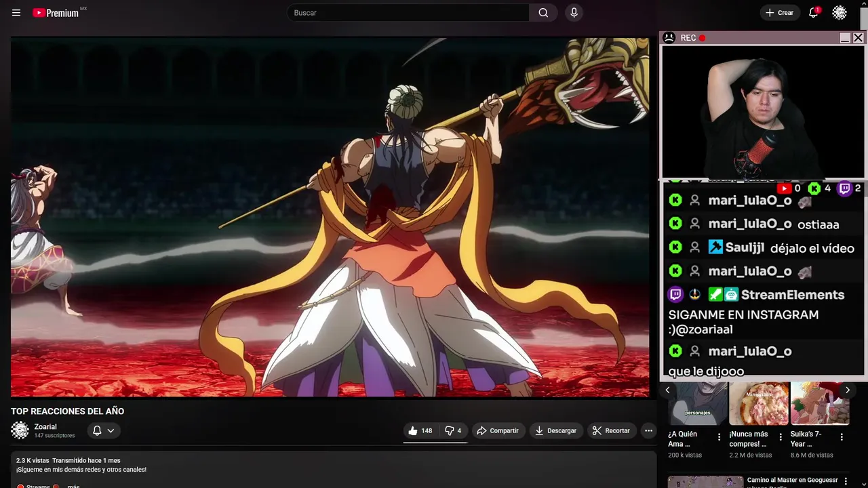Click the Recortar clip button
868x488 pixels.
[x=610, y=430]
